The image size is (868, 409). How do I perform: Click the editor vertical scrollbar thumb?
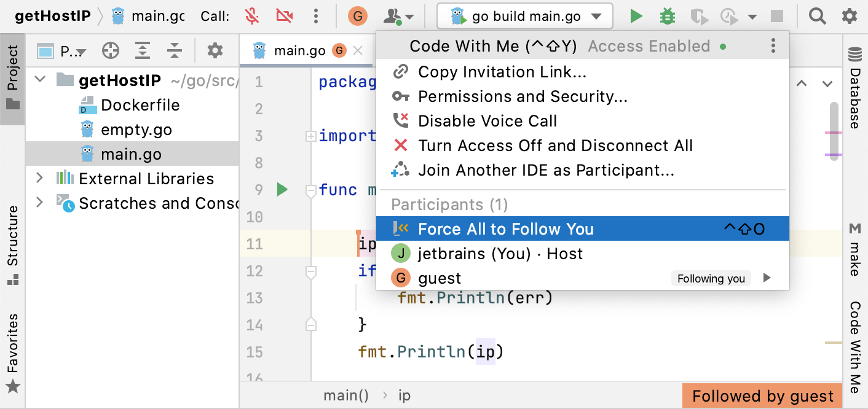tap(834, 131)
